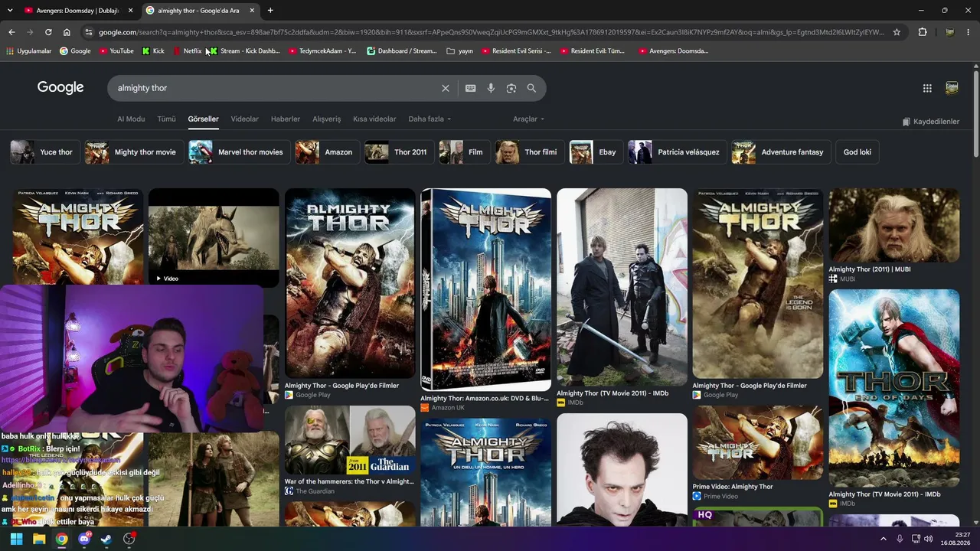
Task: Filter images by 'Yuce thor' chip
Action: (44, 152)
